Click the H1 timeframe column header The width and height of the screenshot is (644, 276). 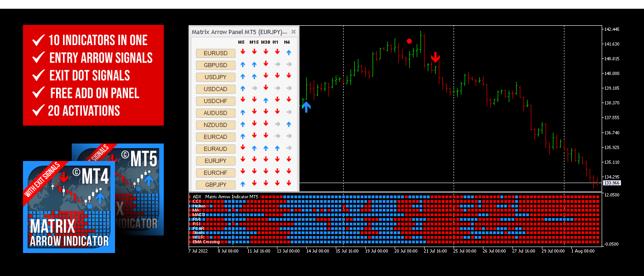click(276, 42)
